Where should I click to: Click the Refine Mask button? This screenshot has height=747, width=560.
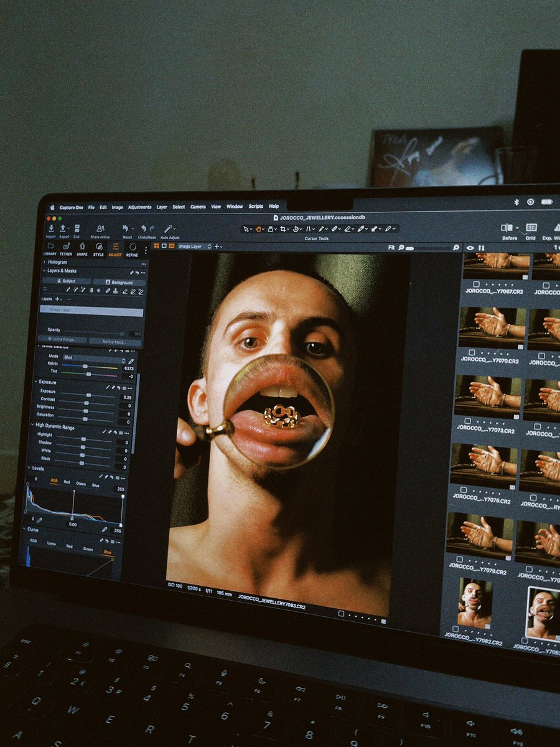pyautogui.click(x=114, y=342)
